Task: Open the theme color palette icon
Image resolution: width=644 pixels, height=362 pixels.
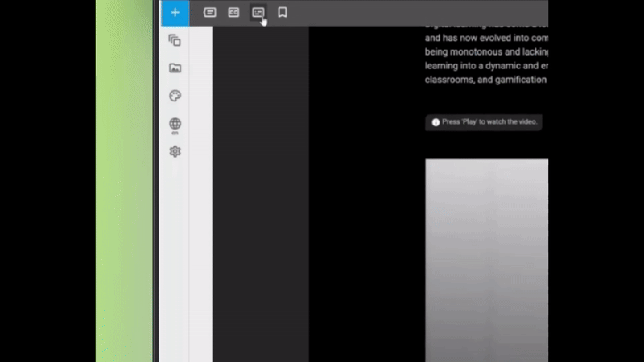Action: click(x=175, y=97)
